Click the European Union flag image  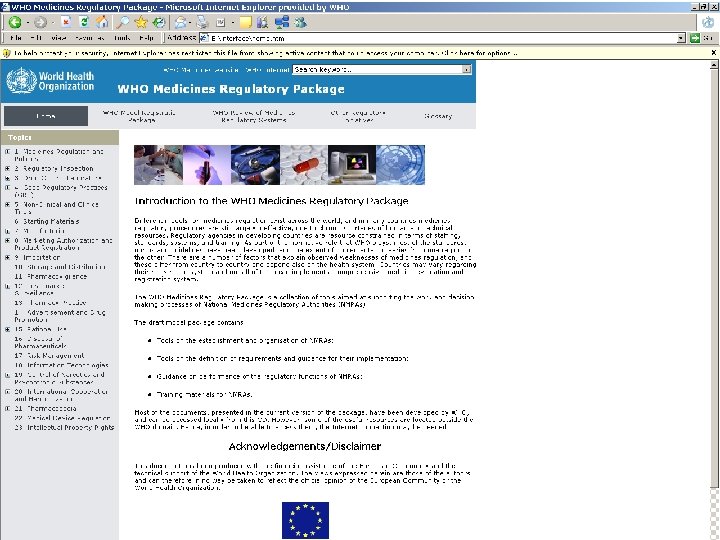tap(305, 520)
